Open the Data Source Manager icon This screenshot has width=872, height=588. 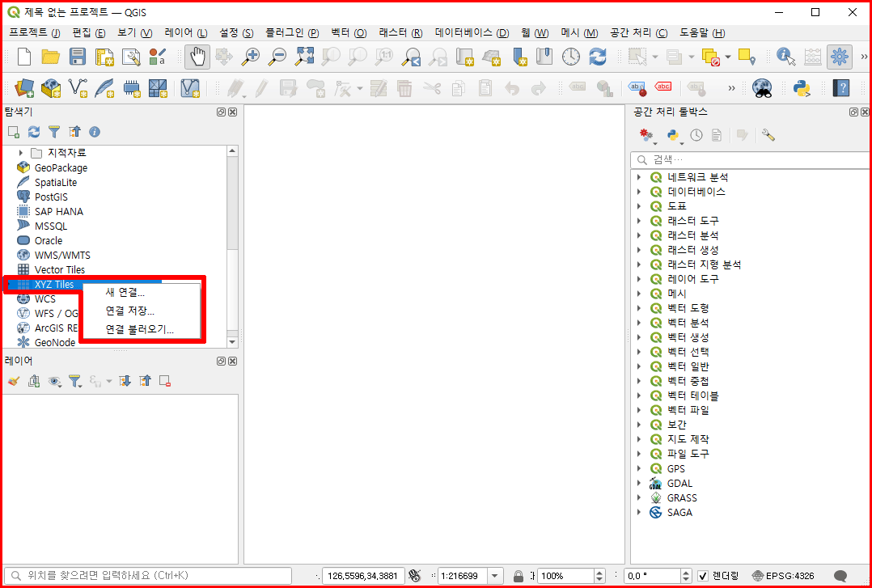(24, 88)
